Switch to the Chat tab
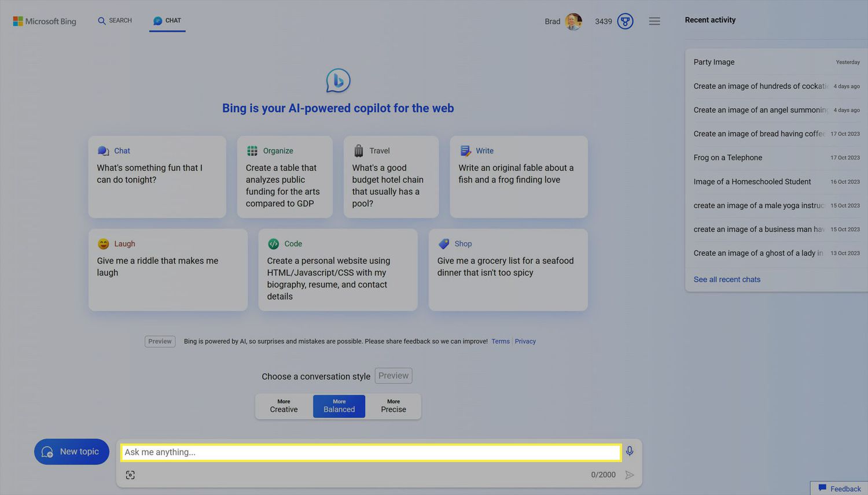 coord(167,21)
